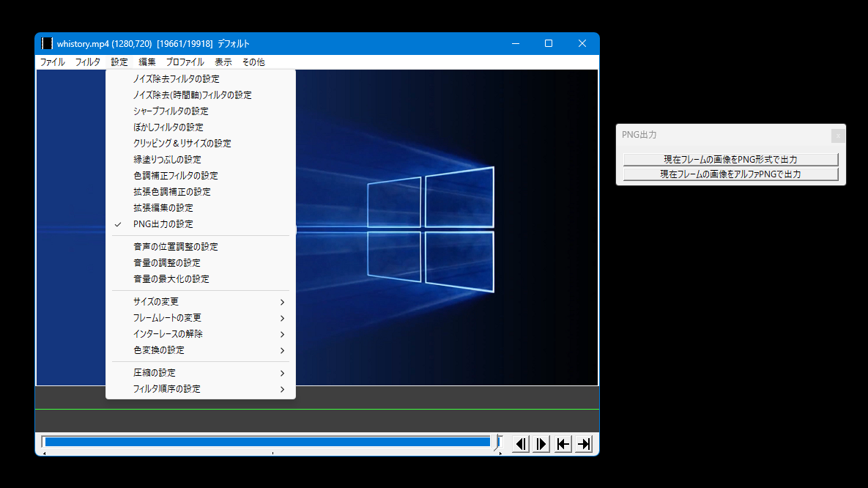Expand the 圧縮の設定 submenu
The height and width of the screenshot is (488, 868).
coord(201,373)
